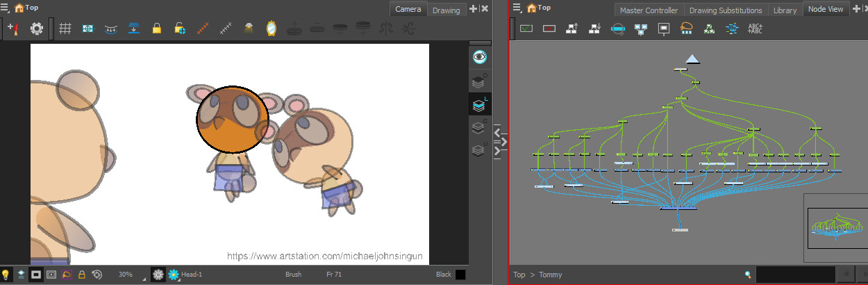This screenshot has width=868, height=285.
Task: Click the yellow Lock icon in toolbar
Action: click(157, 29)
